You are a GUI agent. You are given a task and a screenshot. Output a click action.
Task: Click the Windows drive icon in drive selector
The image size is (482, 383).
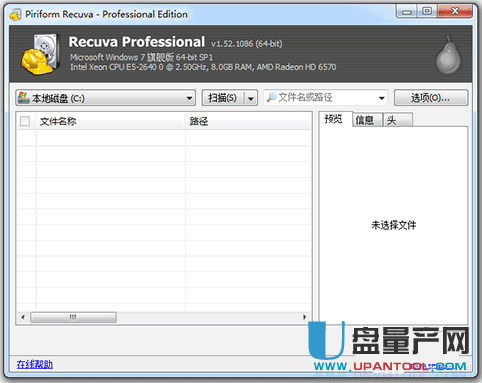tap(24, 98)
